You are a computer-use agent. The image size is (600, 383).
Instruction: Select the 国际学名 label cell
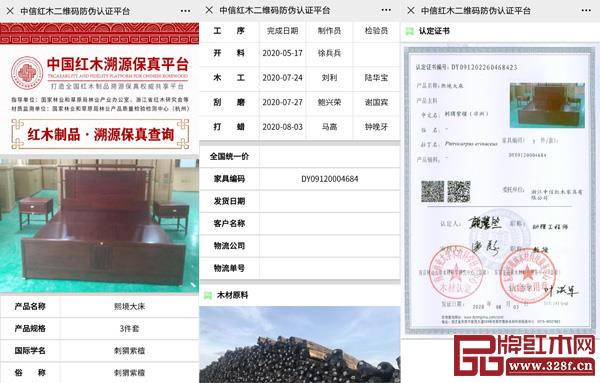tap(30, 350)
